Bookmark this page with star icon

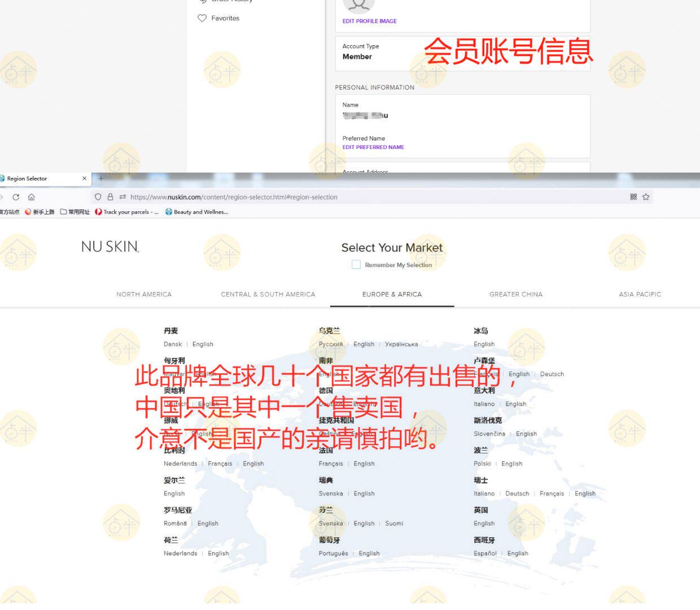click(x=646, y=197)
